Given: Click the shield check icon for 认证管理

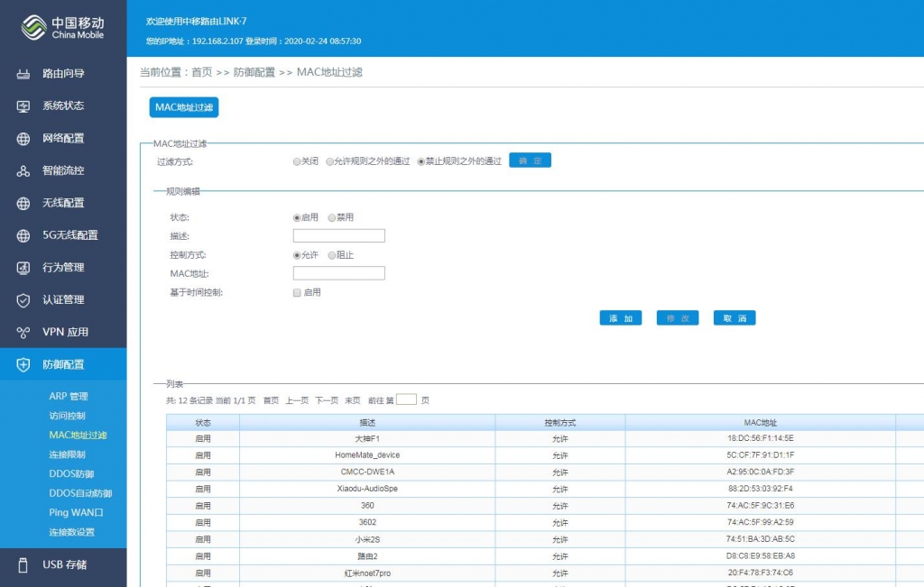Looking at the screenshot, I should coord(23,300).
